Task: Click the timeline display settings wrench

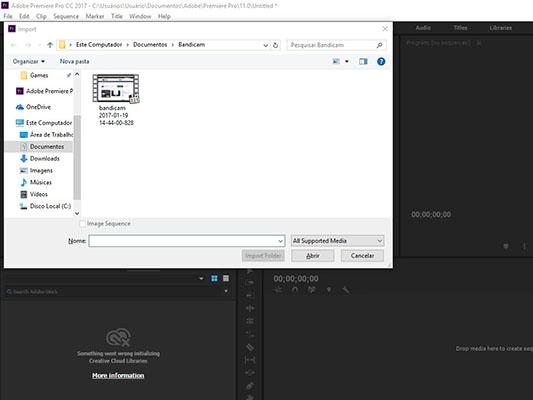Action: point(346,290)
